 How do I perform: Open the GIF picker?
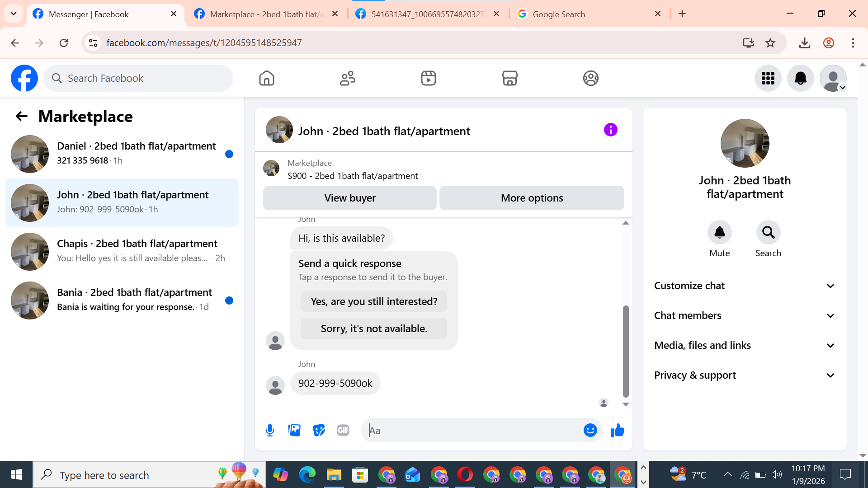point(343,430)
